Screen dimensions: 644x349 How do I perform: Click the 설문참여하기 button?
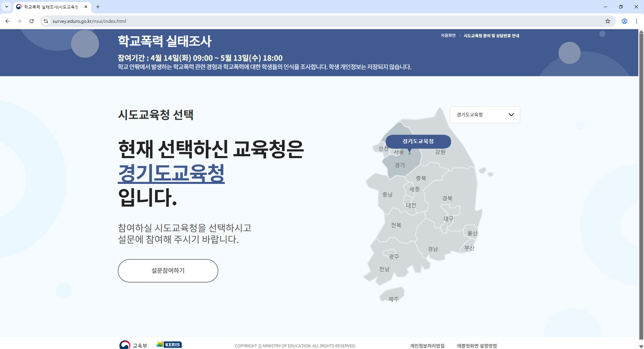click(168, 270)
